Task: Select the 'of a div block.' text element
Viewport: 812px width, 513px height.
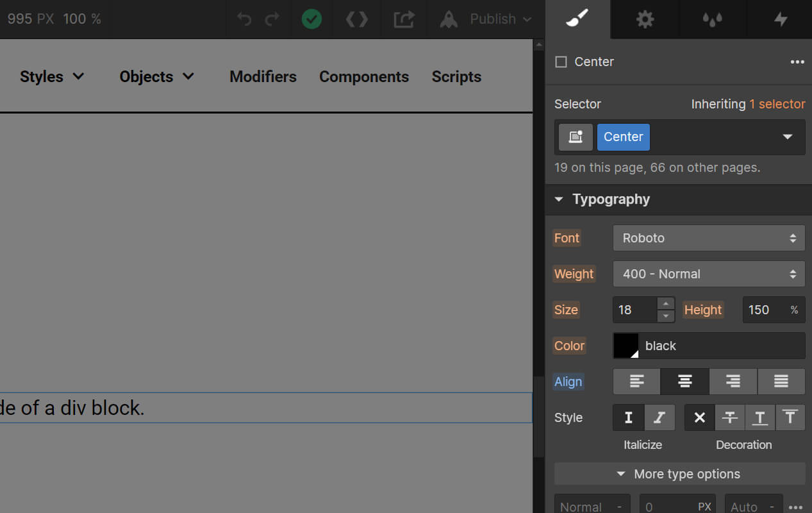Action: coord(266,408)
